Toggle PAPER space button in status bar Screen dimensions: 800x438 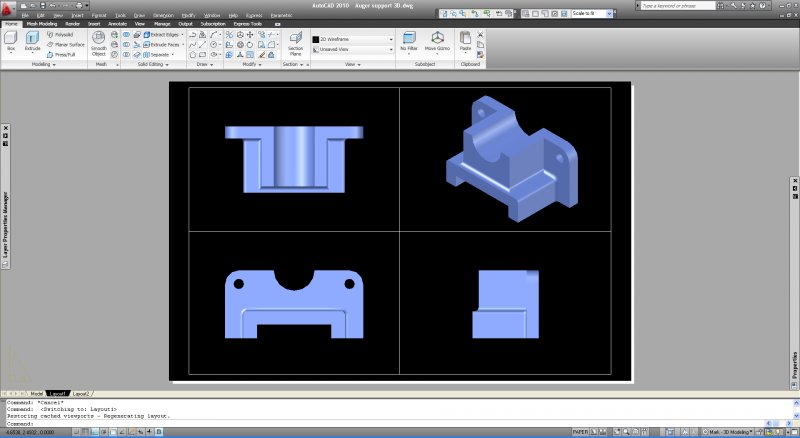pos(580,432)
